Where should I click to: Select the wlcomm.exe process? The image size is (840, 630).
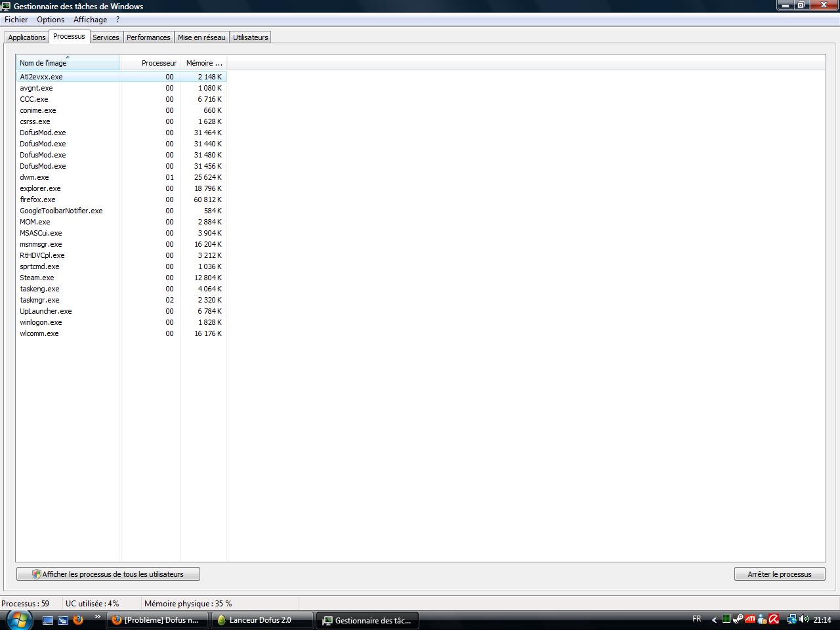point(121,333)
